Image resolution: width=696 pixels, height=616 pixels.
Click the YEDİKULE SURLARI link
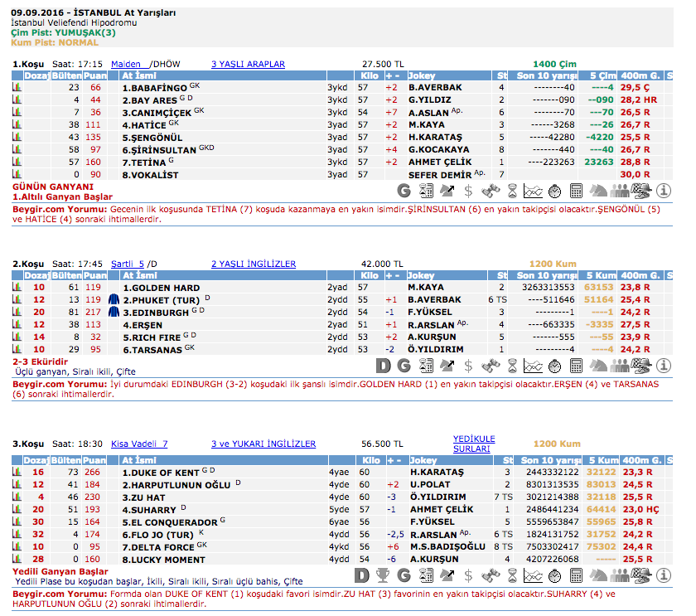click(x=474, y=444)
